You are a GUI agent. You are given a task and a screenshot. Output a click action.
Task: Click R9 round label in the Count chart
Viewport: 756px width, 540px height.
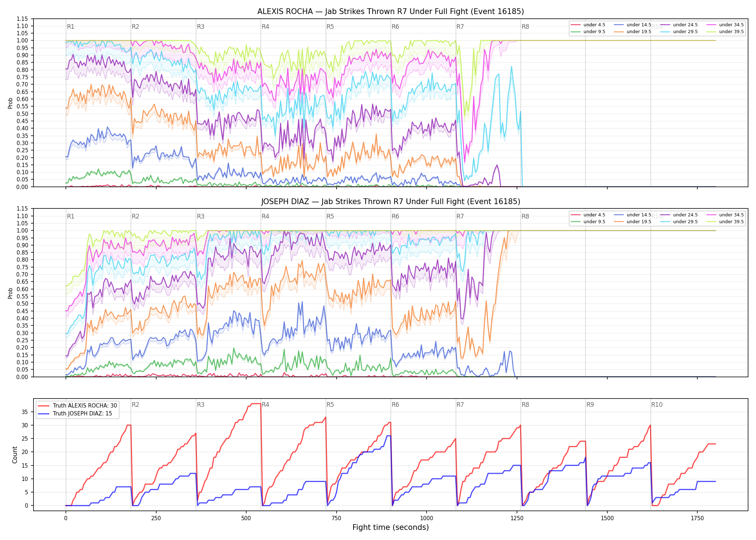[x=590, y=405]
